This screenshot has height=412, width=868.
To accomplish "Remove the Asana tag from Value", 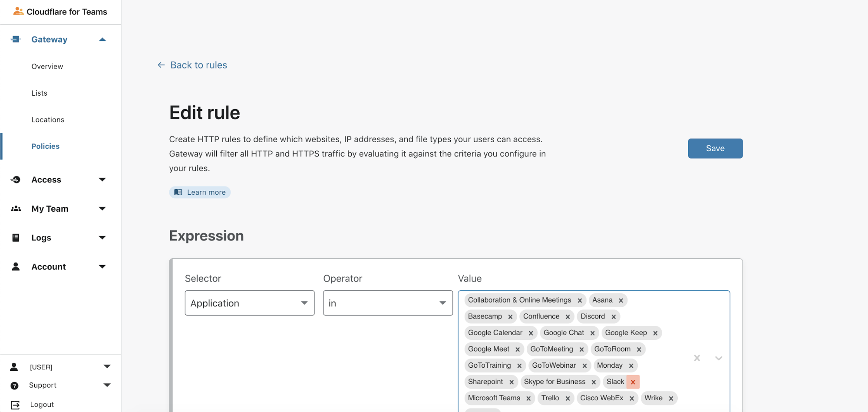I will pyautogui.click(x=621, y=300).
